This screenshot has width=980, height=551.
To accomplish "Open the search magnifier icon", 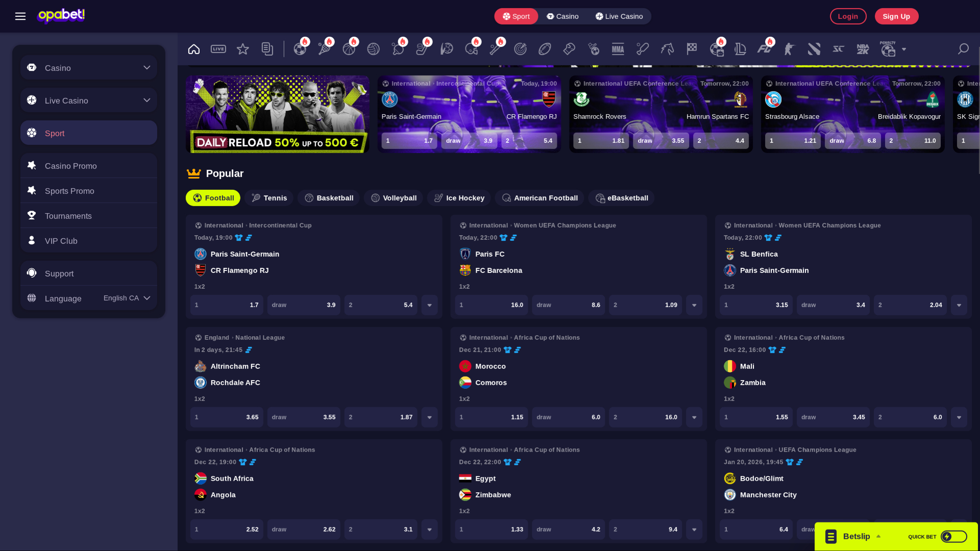I will [x=963, y=49].
